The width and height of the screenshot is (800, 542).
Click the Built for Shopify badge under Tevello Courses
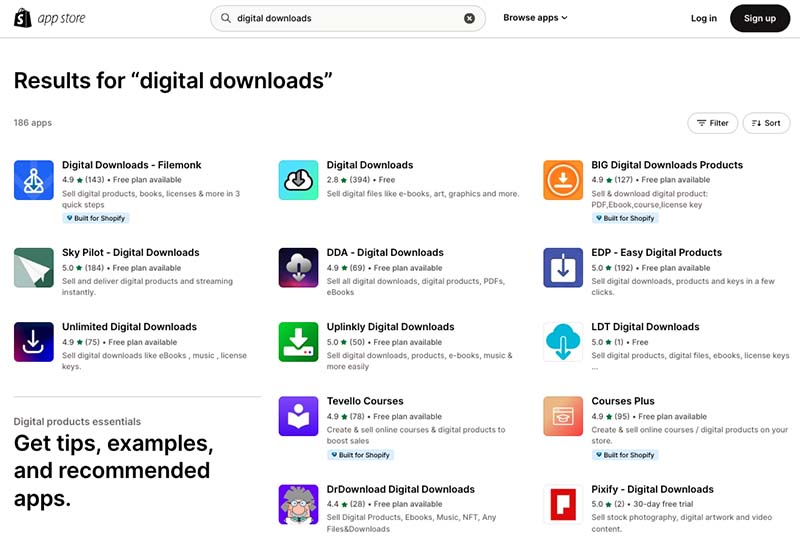(x=360, y=455)
